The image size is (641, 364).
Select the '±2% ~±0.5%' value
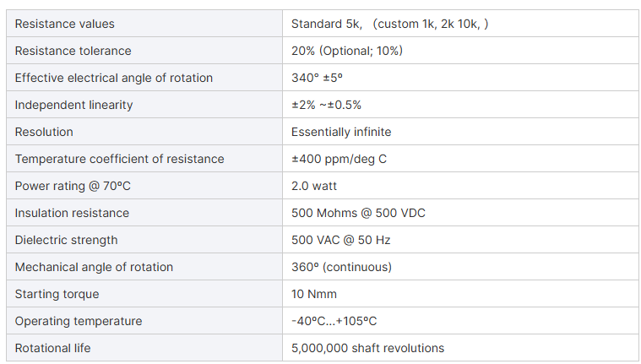[326, 105]
